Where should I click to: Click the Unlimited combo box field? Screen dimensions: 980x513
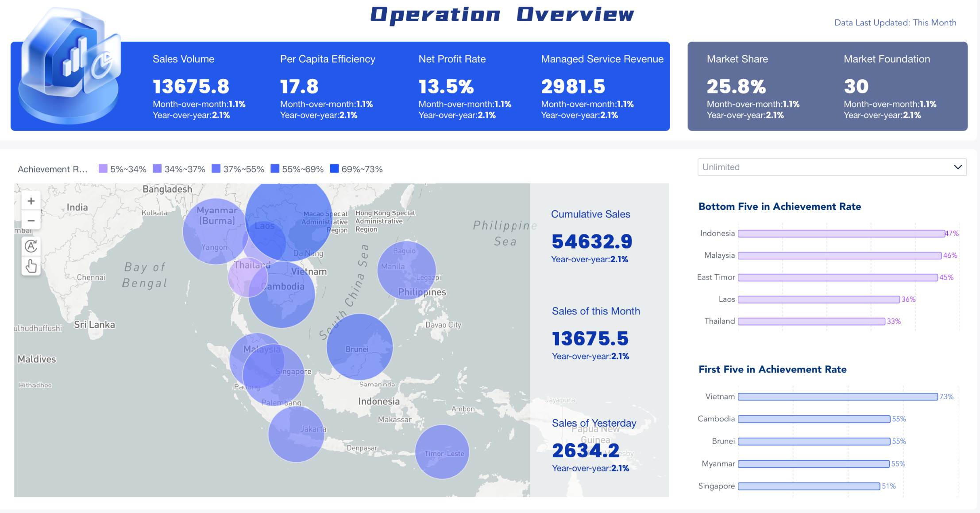[823, 167]
